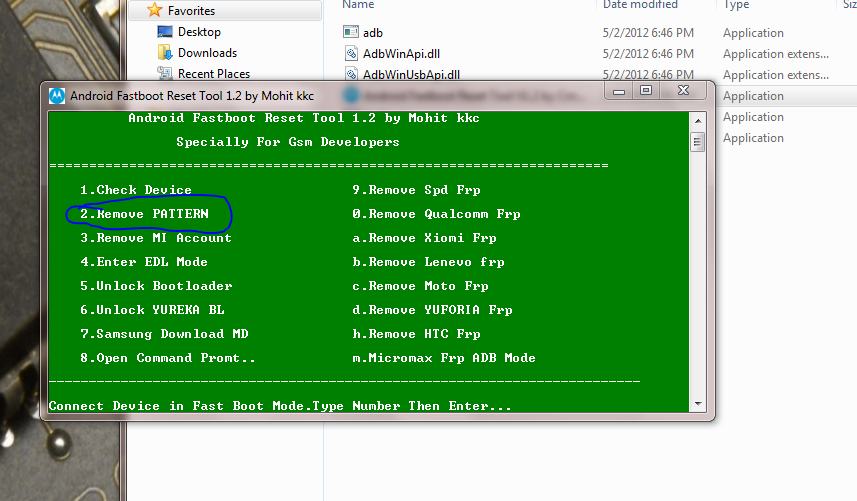Screen dimensions: 857x501
Task: Click AdbWinUsbApi.dll 'Application extens...' type cell
Action: (776, 75)
